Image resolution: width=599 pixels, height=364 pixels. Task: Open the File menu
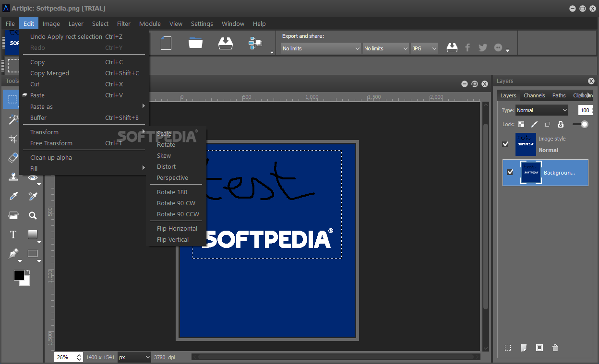click(x=10, y=23)
